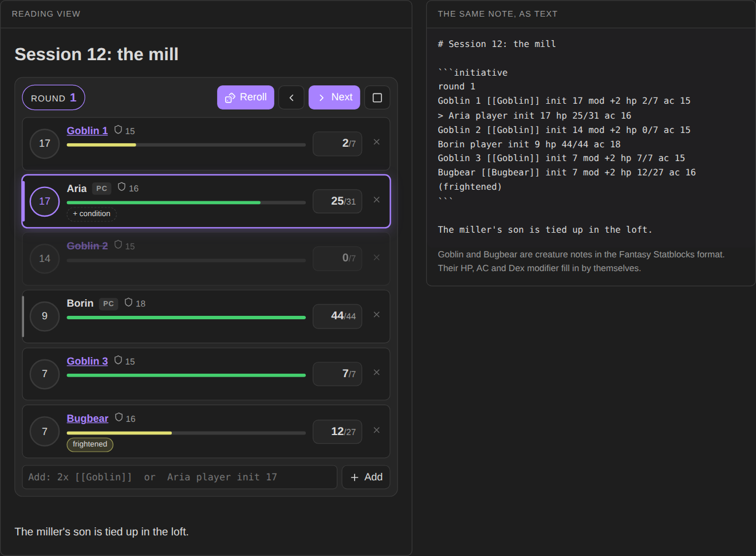Click the PC badge next to Borin
The height and width of the screenshot is (556, 756).
(x=108, y=304)
